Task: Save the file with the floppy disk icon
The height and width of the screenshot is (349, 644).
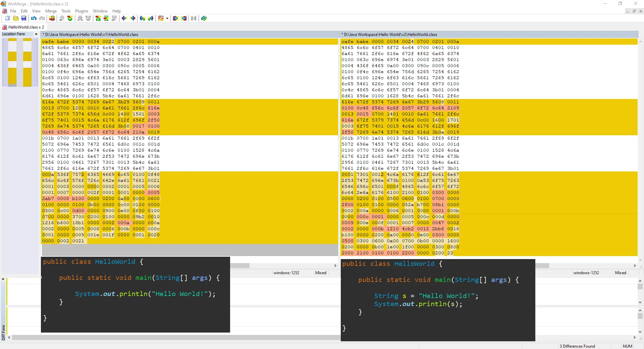Action: coord(24,18)
